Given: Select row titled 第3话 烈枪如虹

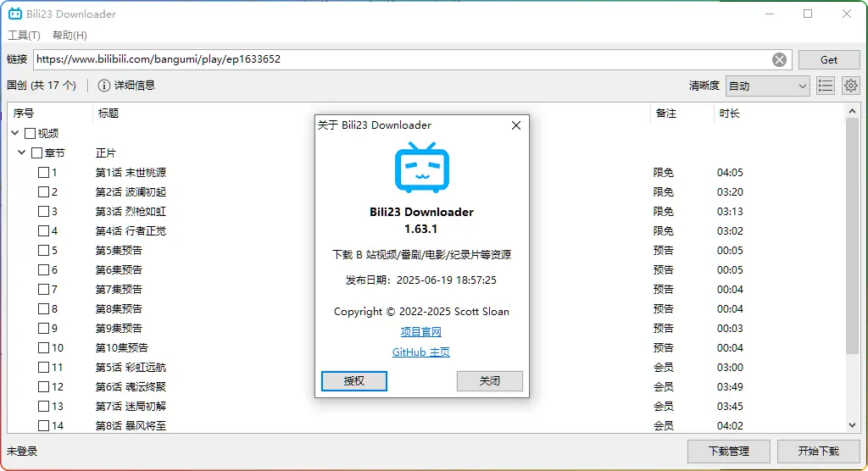Looking at the screenshot, I should tap(131, 212).
